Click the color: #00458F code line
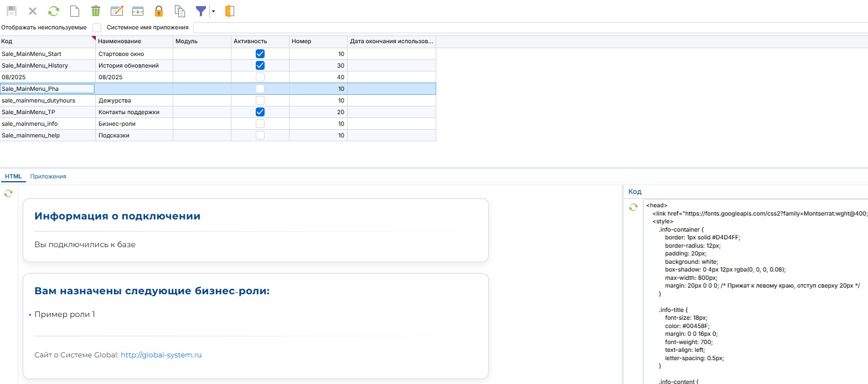The height and width of the screenshot is (384, 868). pyautogui.click(x=688, y=326)
